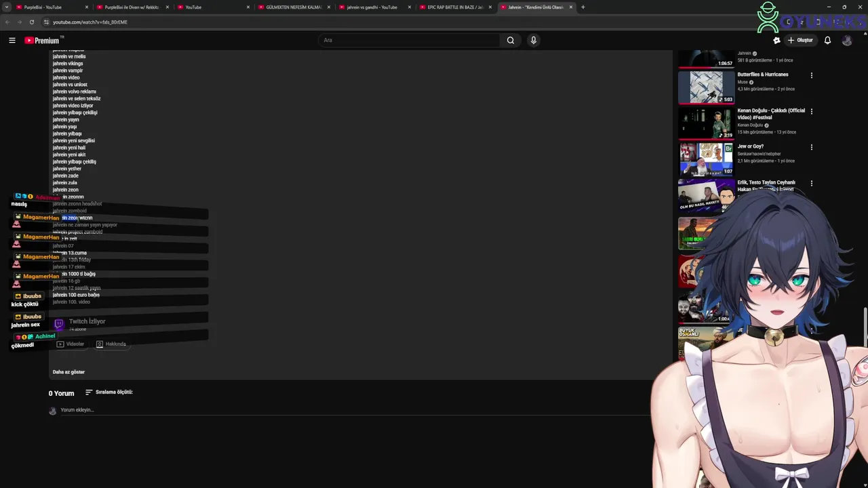This screenshot has width=868, height=488.
Task: Open options for Jew or Goy? video
Action: point(811,147)
